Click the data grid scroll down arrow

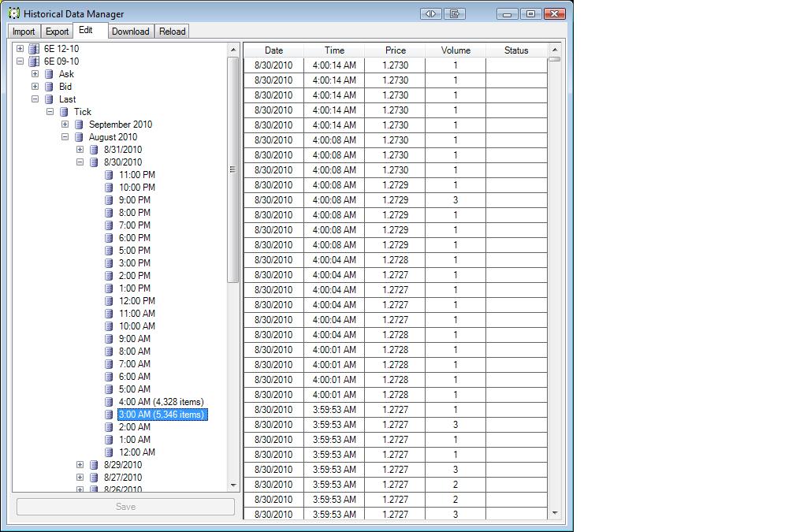point(554,512)
